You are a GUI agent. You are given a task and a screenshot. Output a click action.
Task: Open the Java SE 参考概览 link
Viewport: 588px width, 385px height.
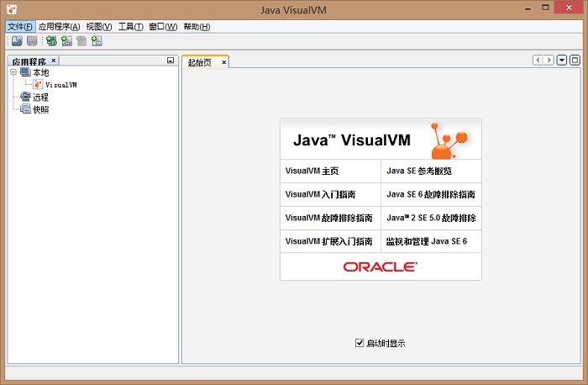(x=419, y=171)
